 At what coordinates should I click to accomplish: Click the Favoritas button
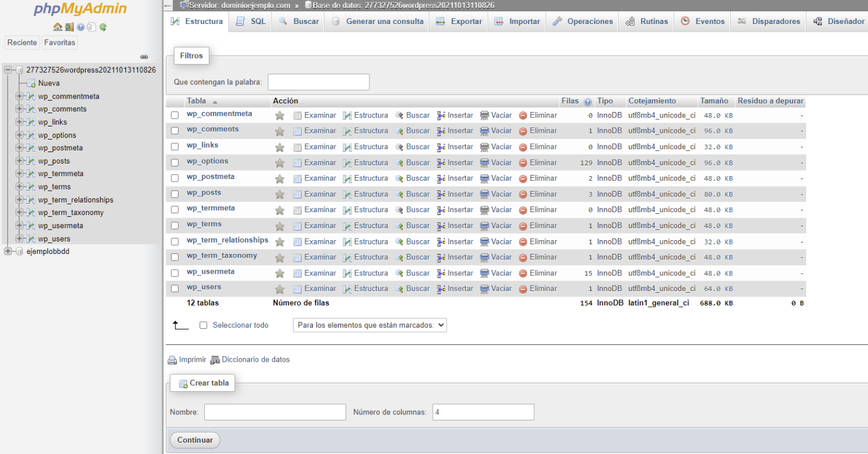(x=59, y=43)
